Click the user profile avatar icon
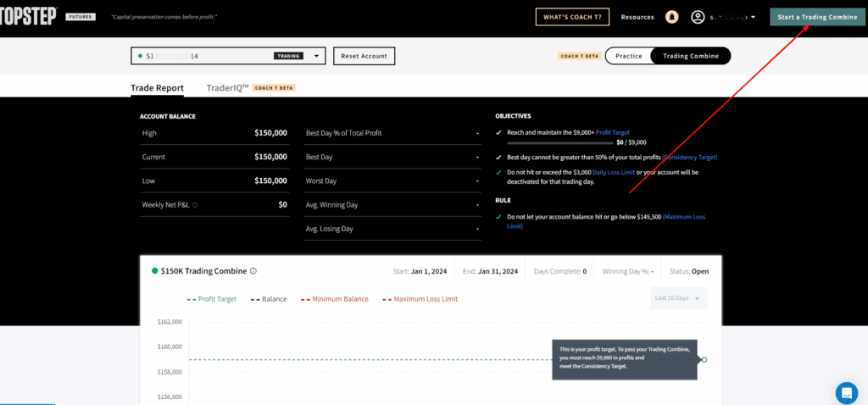Viewport: 868px width, 405px height. 698,17
